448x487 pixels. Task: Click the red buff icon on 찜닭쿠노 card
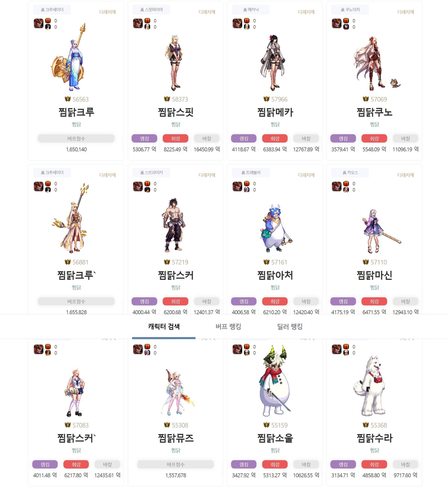coord(346,21)
